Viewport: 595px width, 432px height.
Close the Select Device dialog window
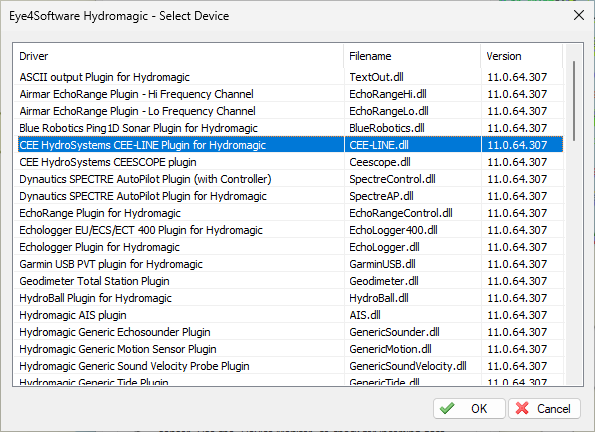click(x=579, y=16)
